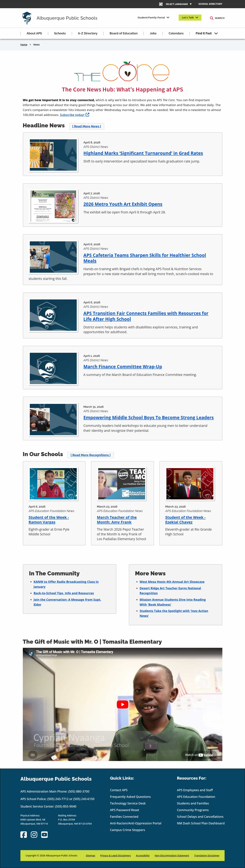Open the Jobs menu item
245x868 pixels.
point(153,33)
